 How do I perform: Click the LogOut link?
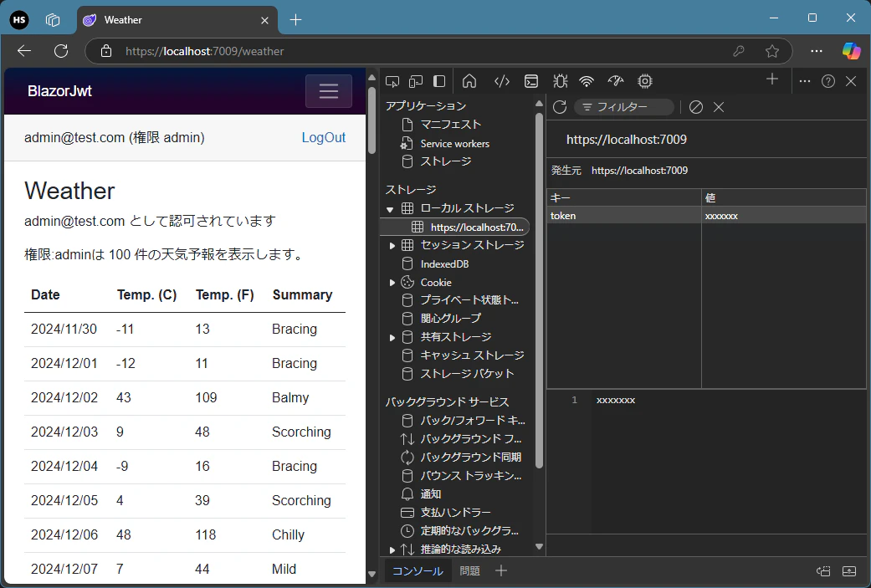click(323, 138)
